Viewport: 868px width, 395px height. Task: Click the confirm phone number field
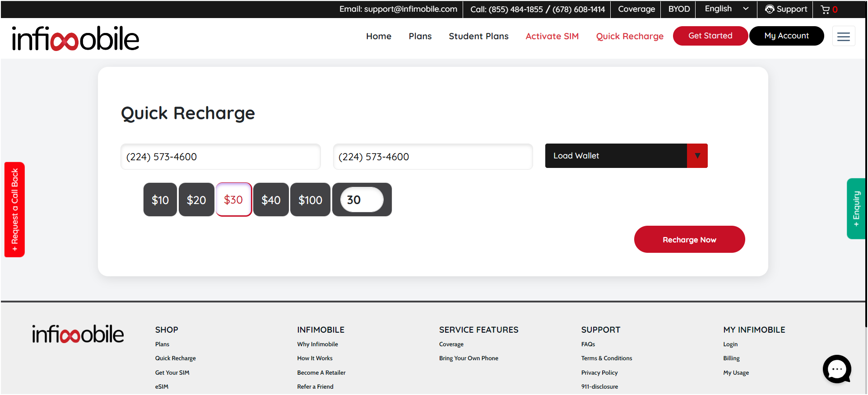(433, 157)
